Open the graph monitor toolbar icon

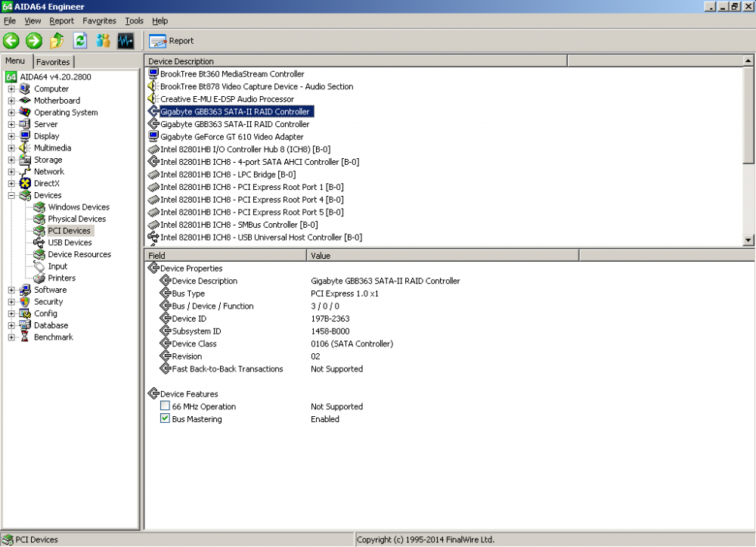125,41
